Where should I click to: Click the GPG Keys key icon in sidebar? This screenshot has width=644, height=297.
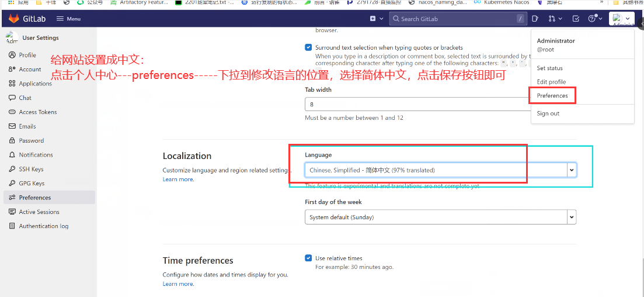12,184
